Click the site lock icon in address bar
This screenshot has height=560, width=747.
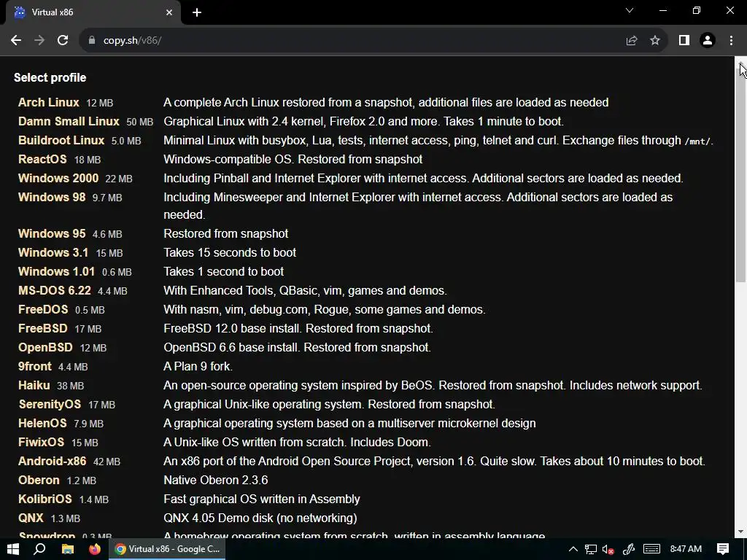tap(92, 41)
